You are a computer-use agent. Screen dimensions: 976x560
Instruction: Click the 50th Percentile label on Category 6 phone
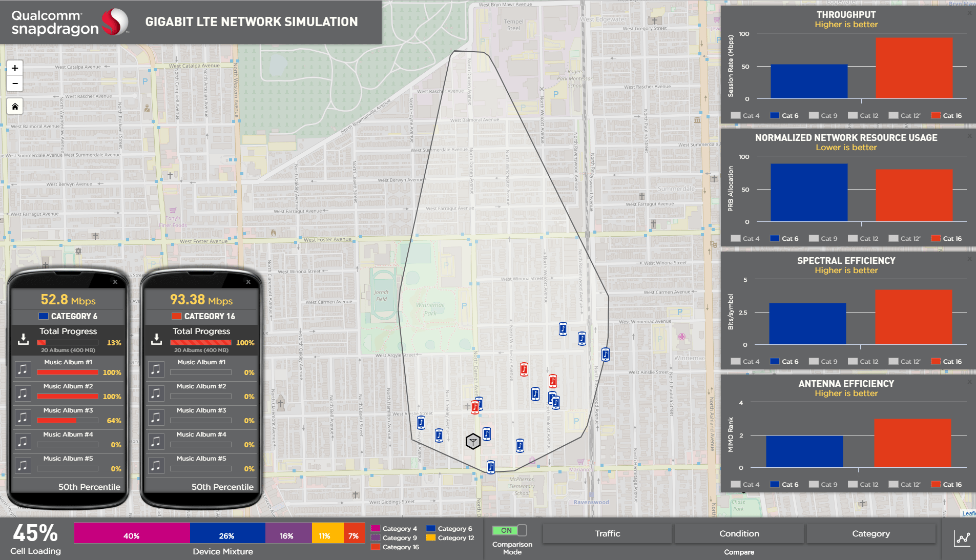[89, 487]
